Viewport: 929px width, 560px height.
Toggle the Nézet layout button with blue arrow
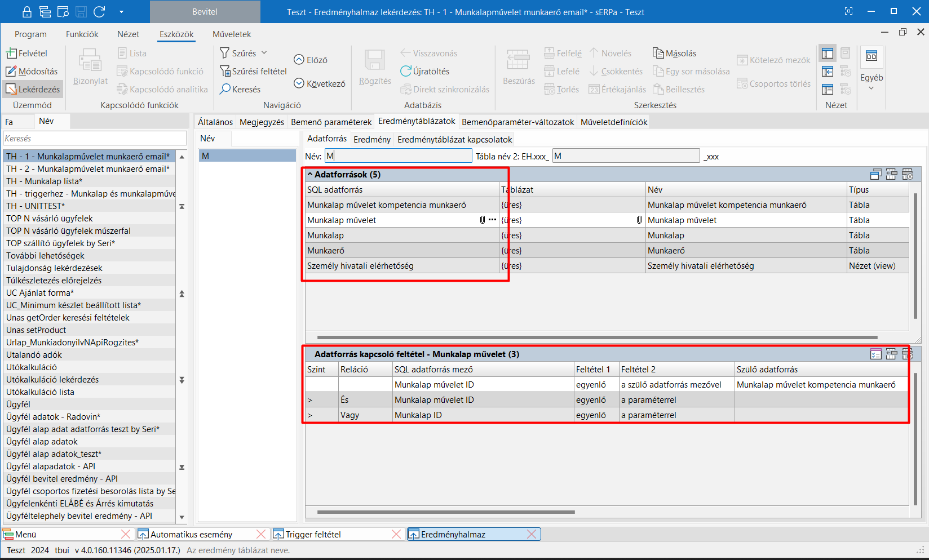(827, 72)
